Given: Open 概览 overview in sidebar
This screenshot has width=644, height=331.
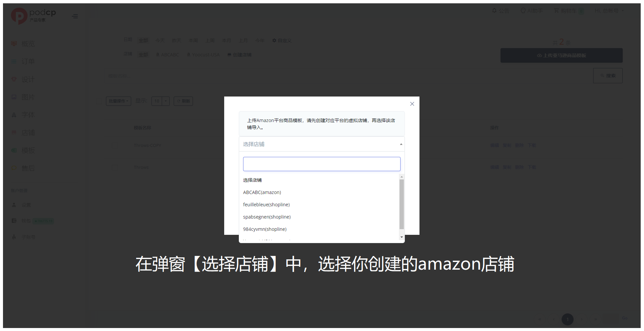Looking at the screenshot, I should coord(28,44).
